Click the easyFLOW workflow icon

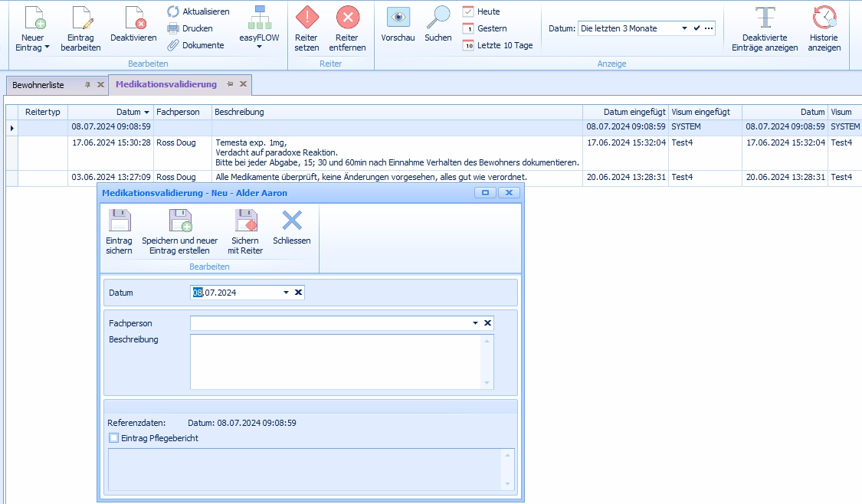click(260, 18)
